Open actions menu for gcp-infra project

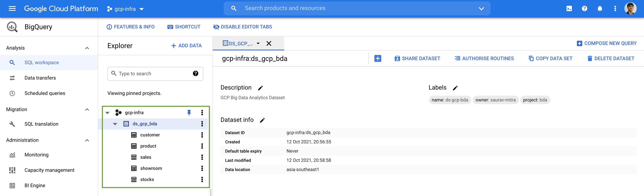click(x=202, y=113)
